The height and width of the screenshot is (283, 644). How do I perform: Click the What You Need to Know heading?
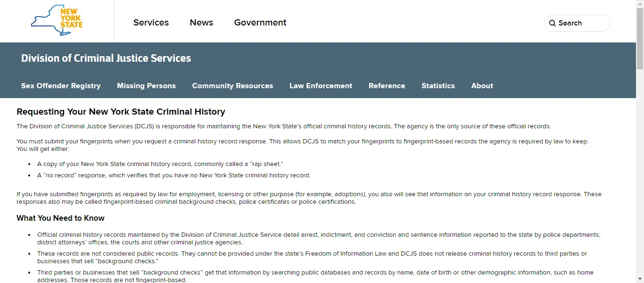[60, 218]
